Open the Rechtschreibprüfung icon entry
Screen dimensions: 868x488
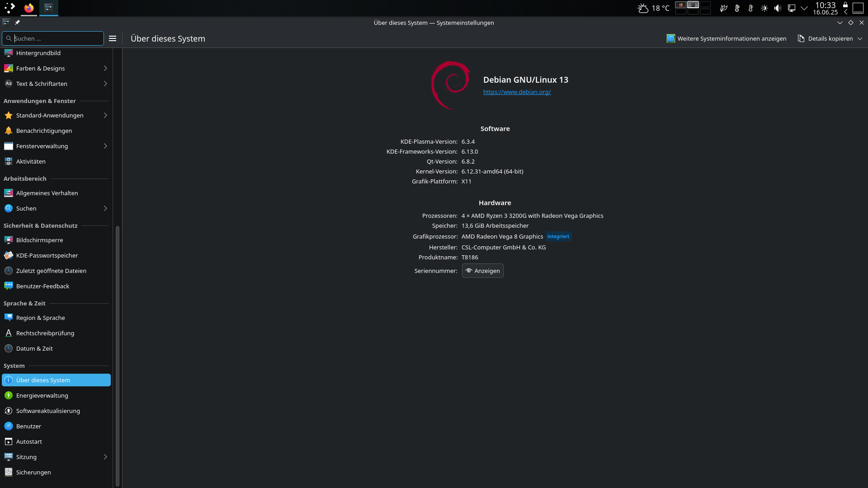coord(8,333)
